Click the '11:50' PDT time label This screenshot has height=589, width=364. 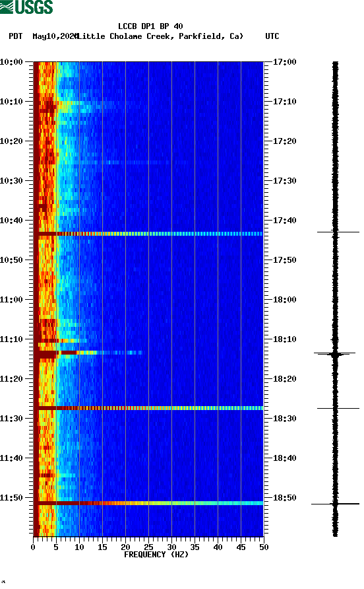pyautogui.click(x=12, y=498)
